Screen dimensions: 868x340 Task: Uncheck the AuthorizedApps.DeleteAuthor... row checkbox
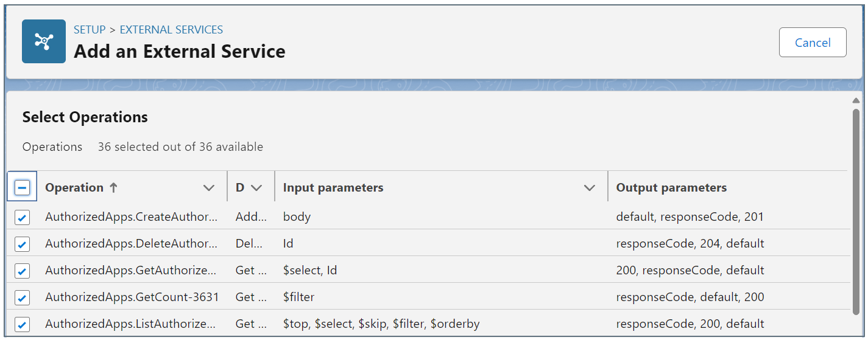(22, 244)
